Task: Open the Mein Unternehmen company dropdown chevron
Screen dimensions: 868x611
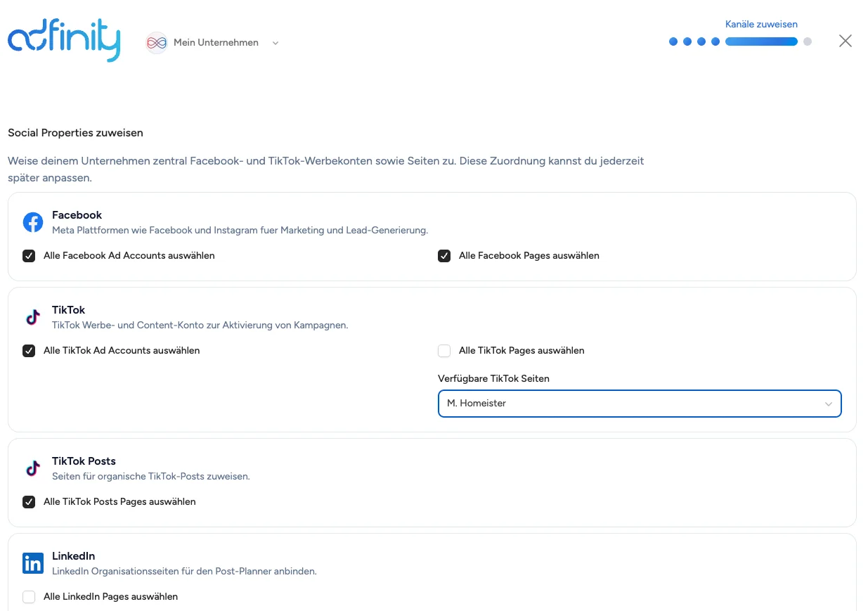Action: click(276, 43)
